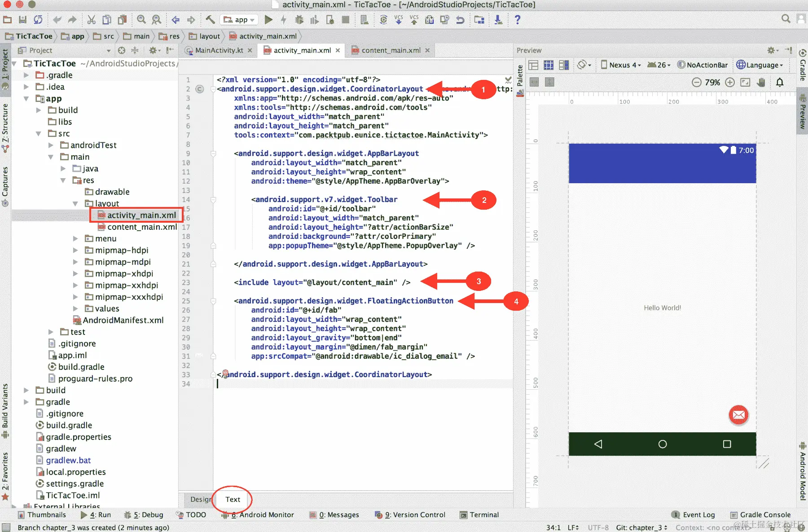808x532 pixels.
Task: Select AndroidManifest.xml in project tree
Action: pyautogui.click(x=119, y=321)
